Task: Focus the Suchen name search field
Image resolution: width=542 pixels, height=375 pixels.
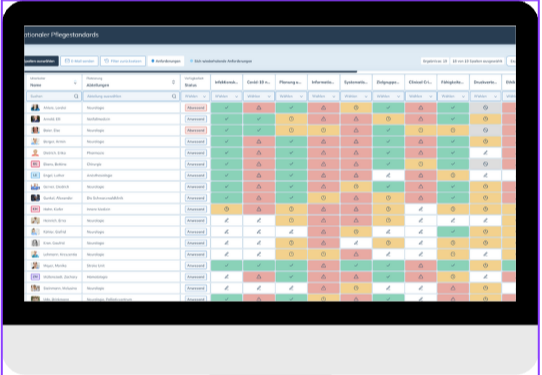Action: click(54, 96)
